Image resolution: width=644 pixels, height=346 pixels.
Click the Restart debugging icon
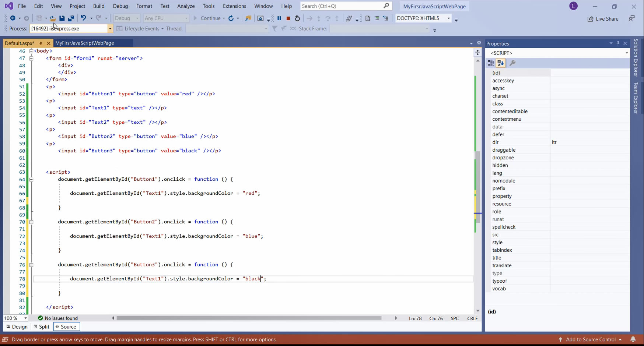(x=297, y=18)
